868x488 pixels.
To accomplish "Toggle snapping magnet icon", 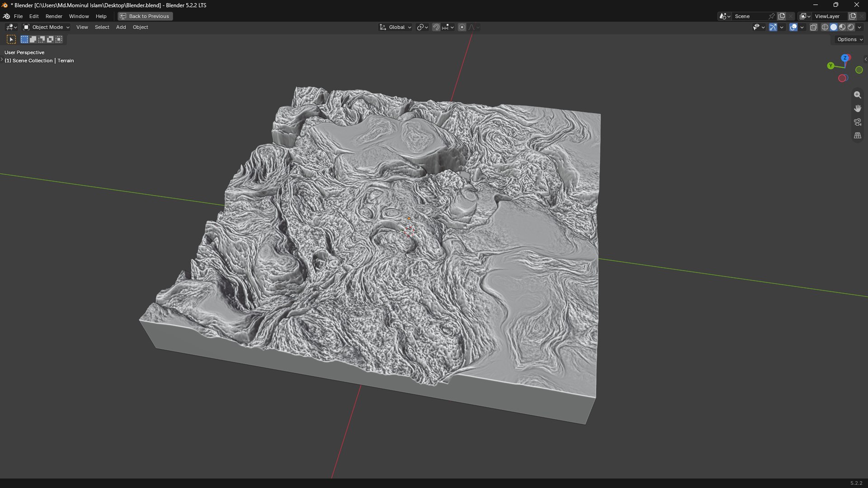I will (436, 28).
